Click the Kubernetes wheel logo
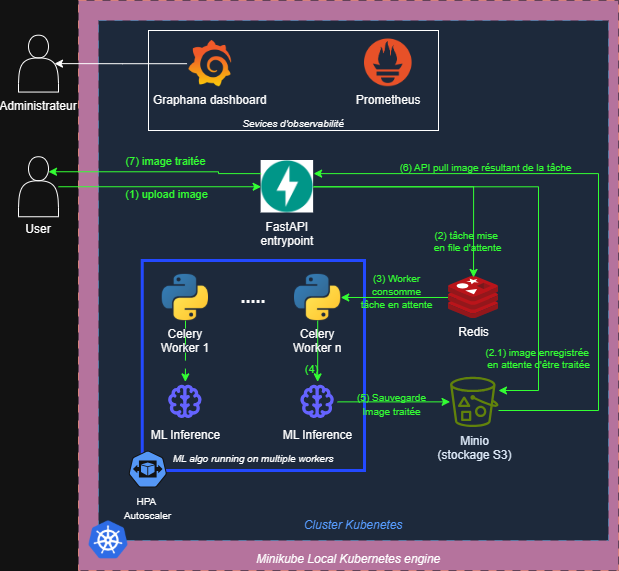The height and width of the screenshot is (571, 619). (108, 540)
